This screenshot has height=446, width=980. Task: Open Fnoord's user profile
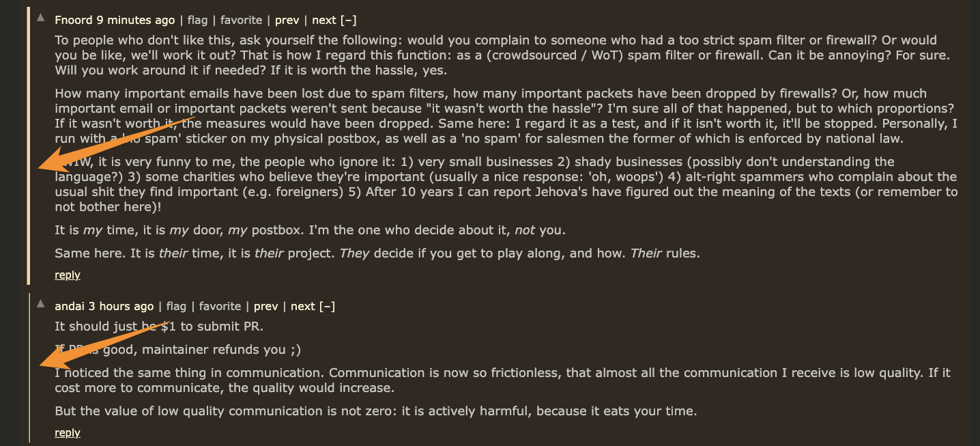click(x=74, y=20)
